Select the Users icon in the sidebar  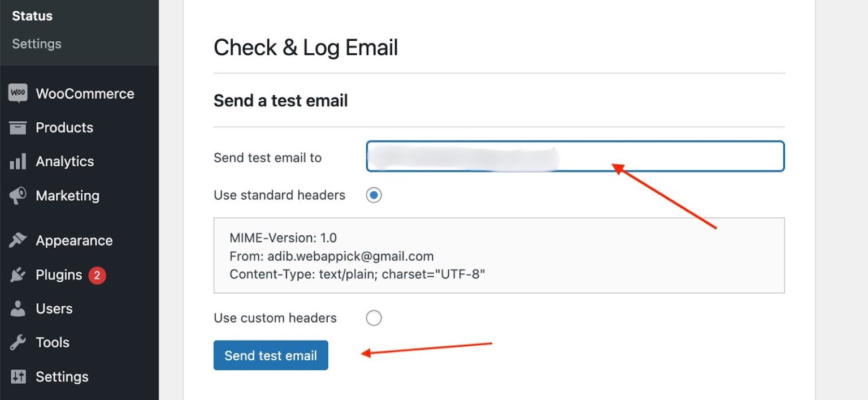coord(18,308)
